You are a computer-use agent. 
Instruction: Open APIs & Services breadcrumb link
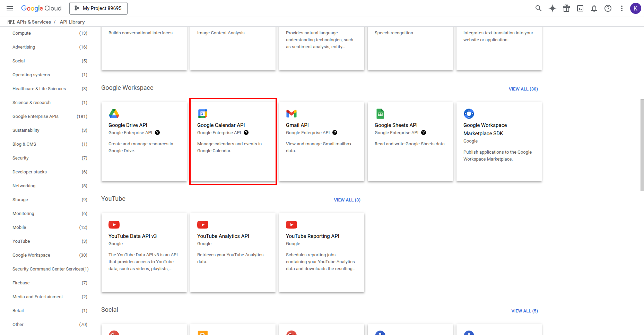34,22
